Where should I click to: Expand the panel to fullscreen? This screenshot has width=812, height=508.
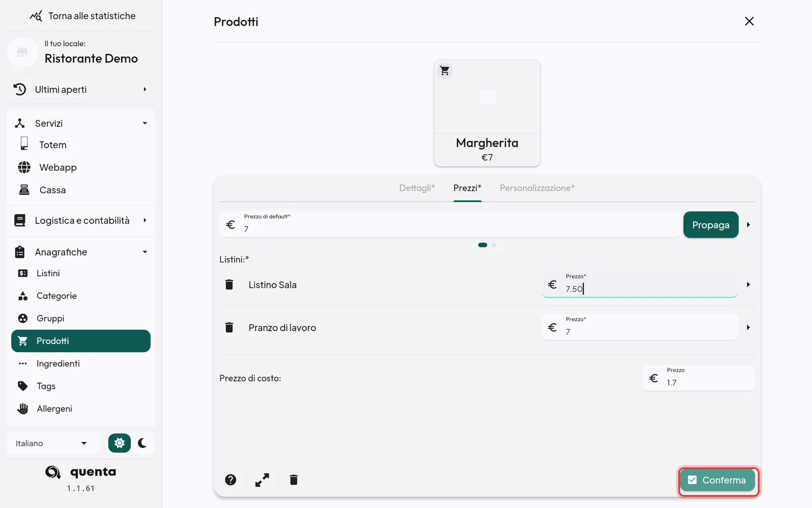[x=262, y=480]
